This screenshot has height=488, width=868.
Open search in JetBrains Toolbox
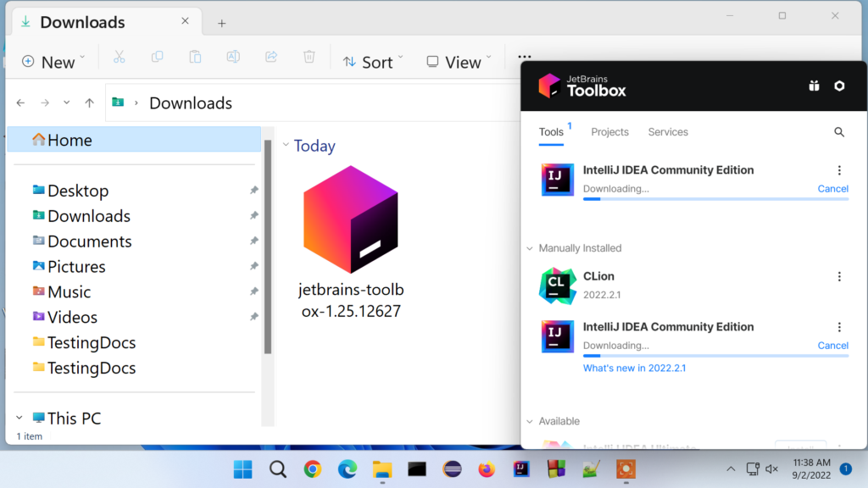pos(839,132)
